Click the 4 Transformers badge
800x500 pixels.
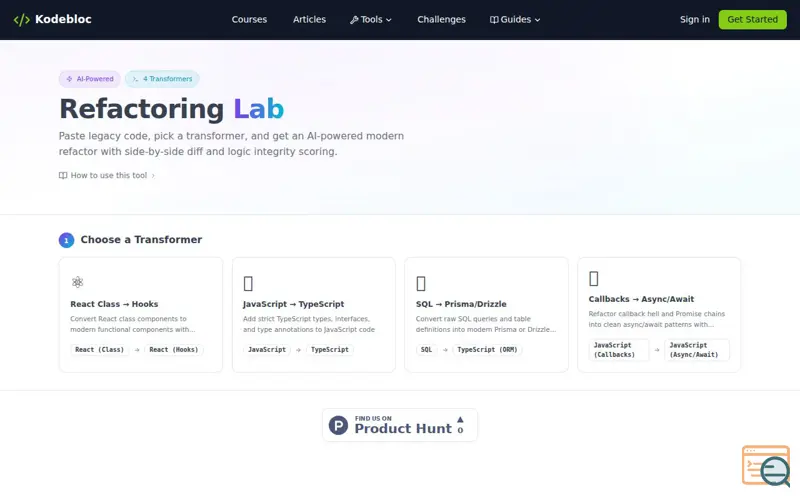point(162,79)
